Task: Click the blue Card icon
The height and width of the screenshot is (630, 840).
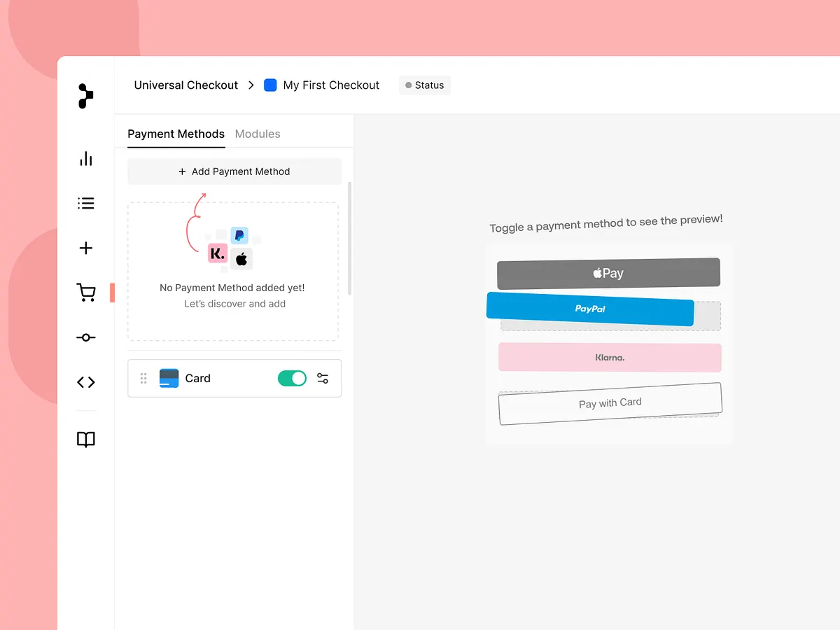Action: point(169,378)
